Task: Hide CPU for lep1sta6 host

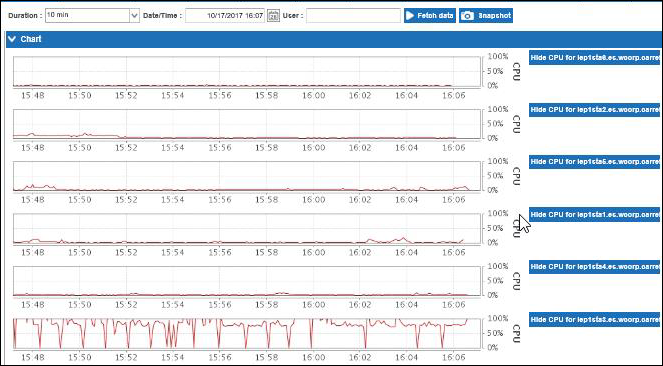Action: pyautogui.click(x=594, y=57)
